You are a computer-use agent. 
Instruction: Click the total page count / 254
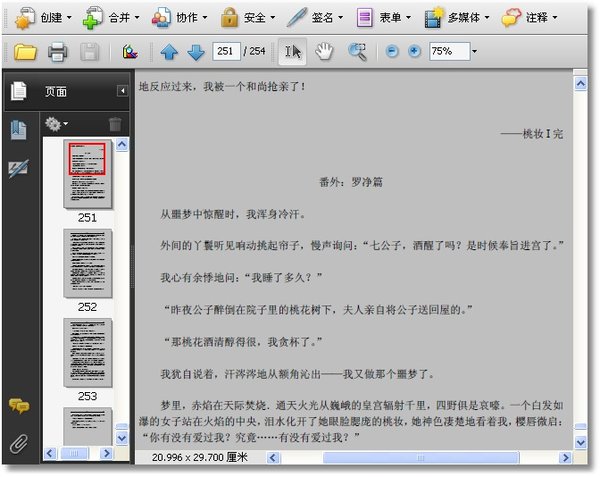tap(254, 51)
